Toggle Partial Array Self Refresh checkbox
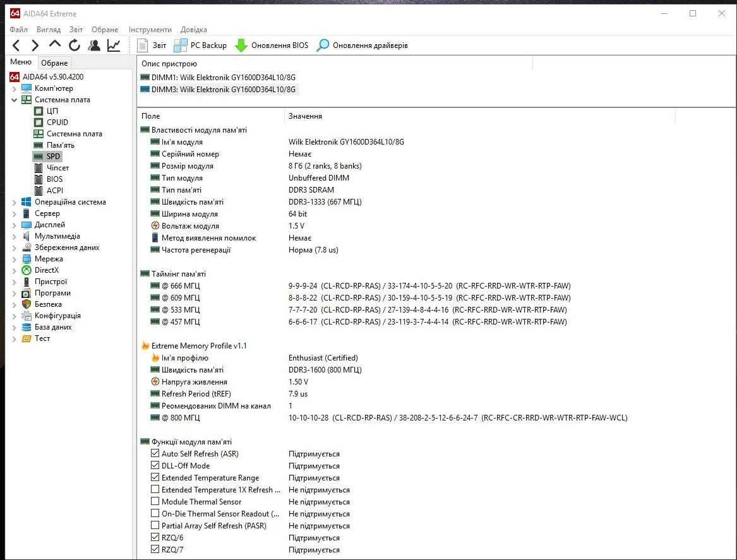 pyautogui.click(x=155, y=525)
